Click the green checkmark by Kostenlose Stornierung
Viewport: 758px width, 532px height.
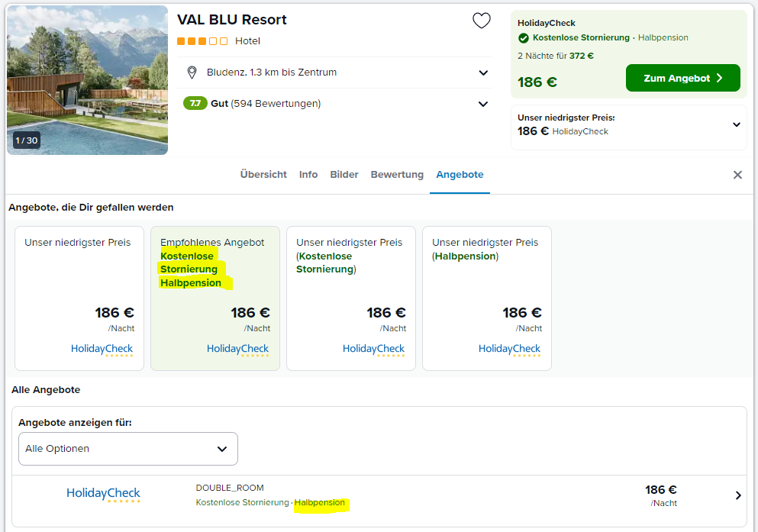point(523,37)
